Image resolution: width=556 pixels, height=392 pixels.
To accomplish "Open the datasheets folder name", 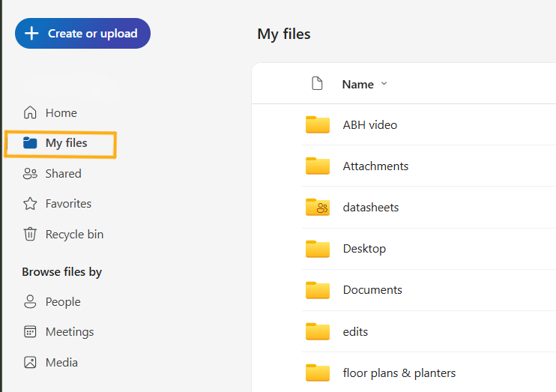I will click(371, 207).
